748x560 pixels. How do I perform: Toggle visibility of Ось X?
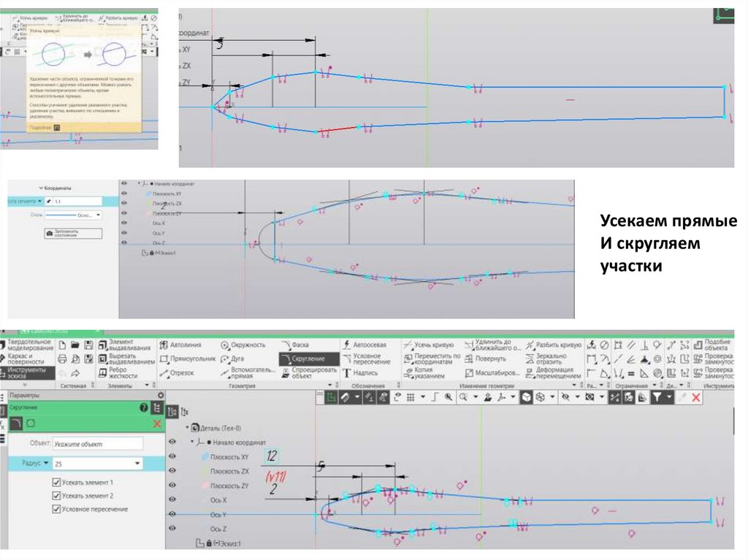pos(172,499)
